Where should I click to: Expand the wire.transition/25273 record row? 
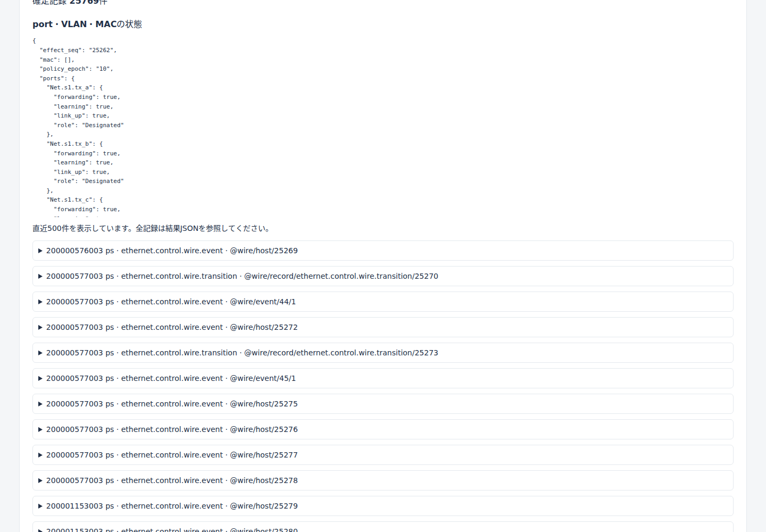tap(382, 353)
